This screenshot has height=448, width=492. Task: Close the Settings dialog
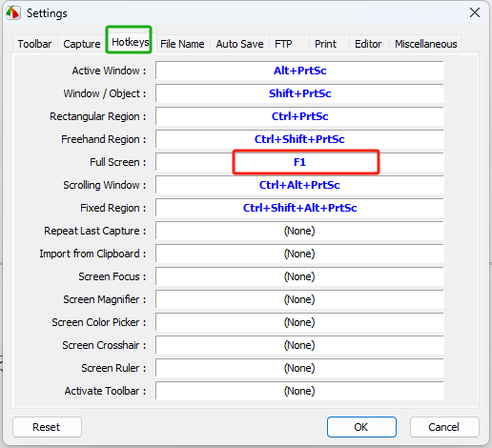[x=475, y=12]
